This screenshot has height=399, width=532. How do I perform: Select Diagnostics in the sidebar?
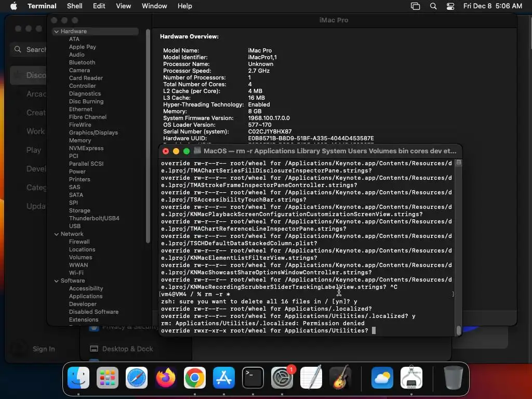point(85,94)
